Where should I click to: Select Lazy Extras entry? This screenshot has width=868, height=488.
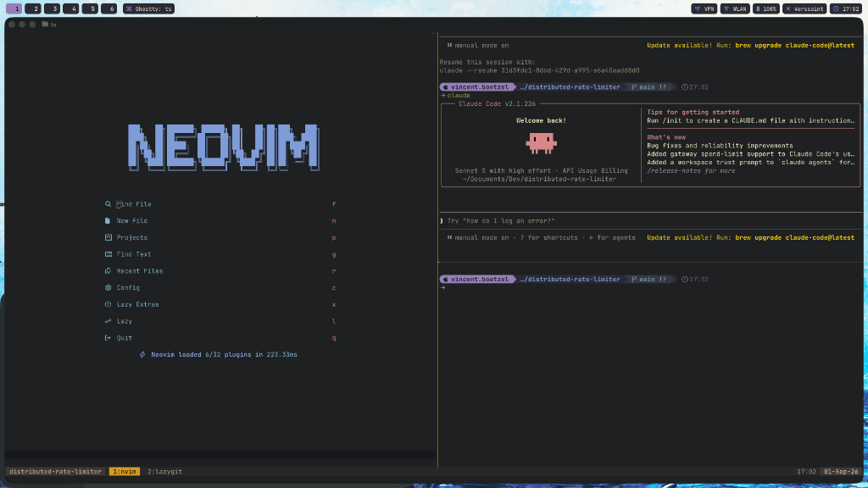[x=220, y=304]
